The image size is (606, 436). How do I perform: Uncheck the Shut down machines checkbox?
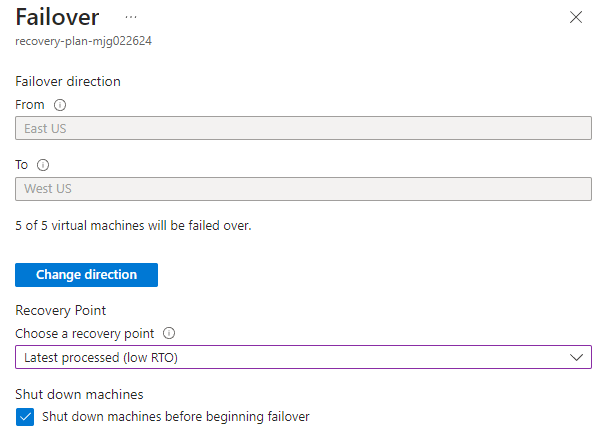coord(25,417)
